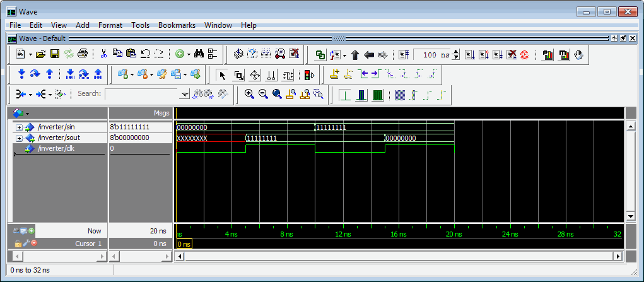
Task: Select the first waveform format button
Action: pyautogui.click(x=345, y=95)
